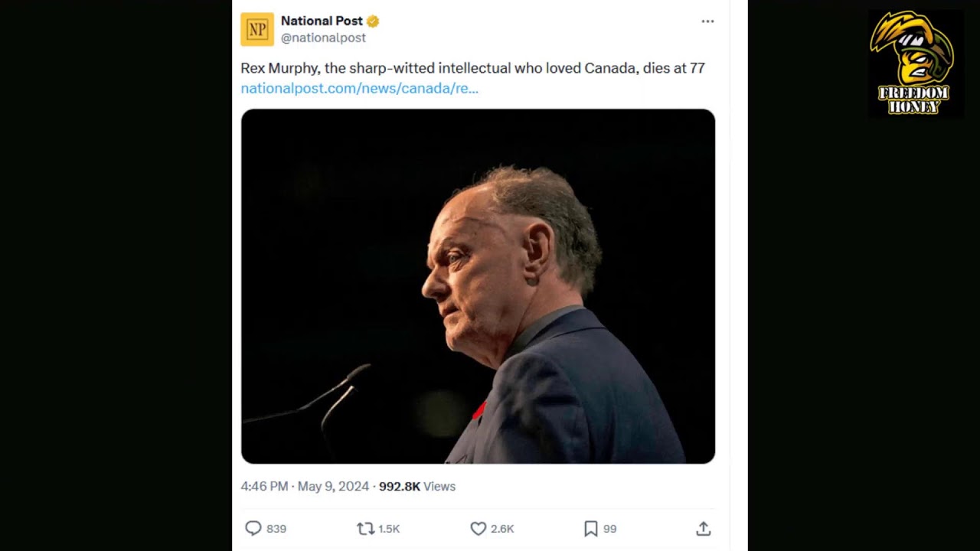The height and width of the screenshot is (551, 980).
Task: Click the 992.8K Views count
Action: 417,486
